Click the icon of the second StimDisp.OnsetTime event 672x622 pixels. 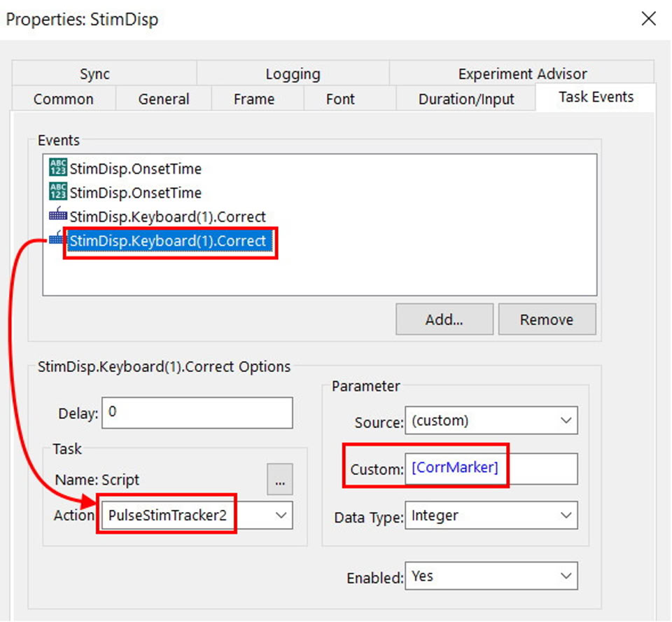point(57,193)
